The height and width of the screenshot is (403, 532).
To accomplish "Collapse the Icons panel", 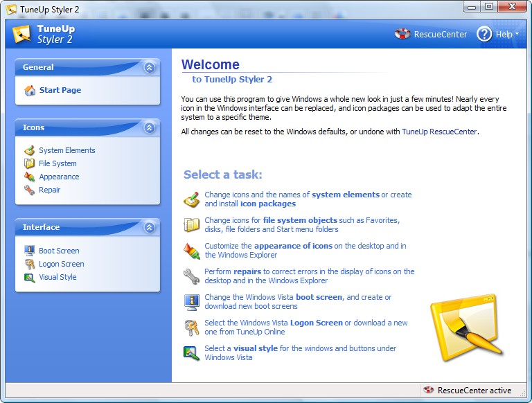I will point(149,127).
